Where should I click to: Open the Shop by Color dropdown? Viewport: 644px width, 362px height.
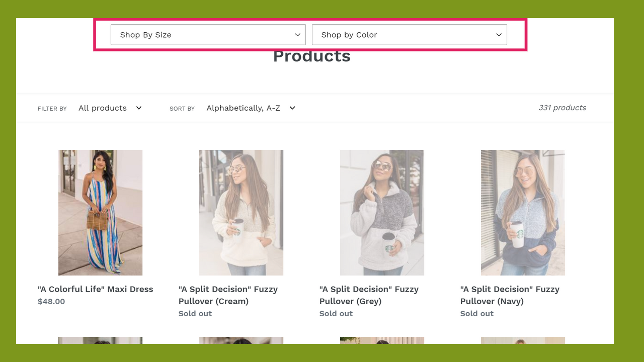(x=409, y=34)
